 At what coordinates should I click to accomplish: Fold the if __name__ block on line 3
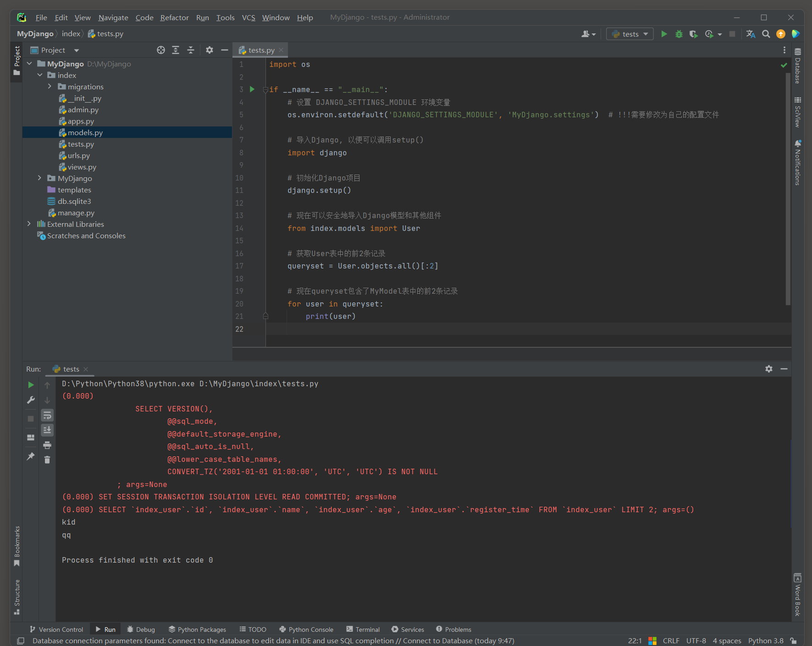tap(265, 90)
